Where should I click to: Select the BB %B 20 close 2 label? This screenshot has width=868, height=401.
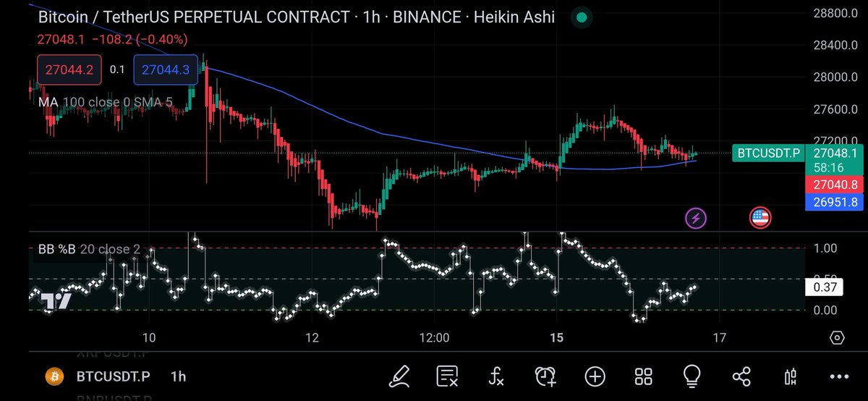point(89,250)
